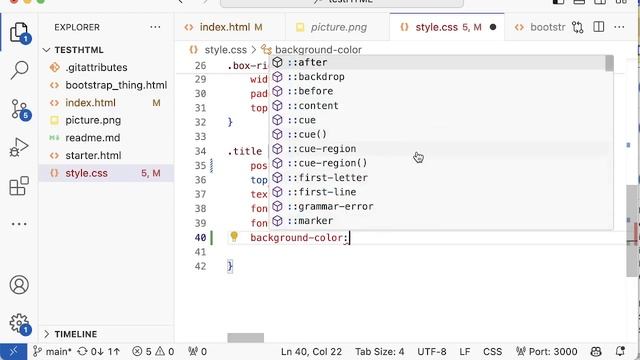Open Problems showing 5 errors 0 warnings
Screen dimensions: 640x360
point(153,351)
